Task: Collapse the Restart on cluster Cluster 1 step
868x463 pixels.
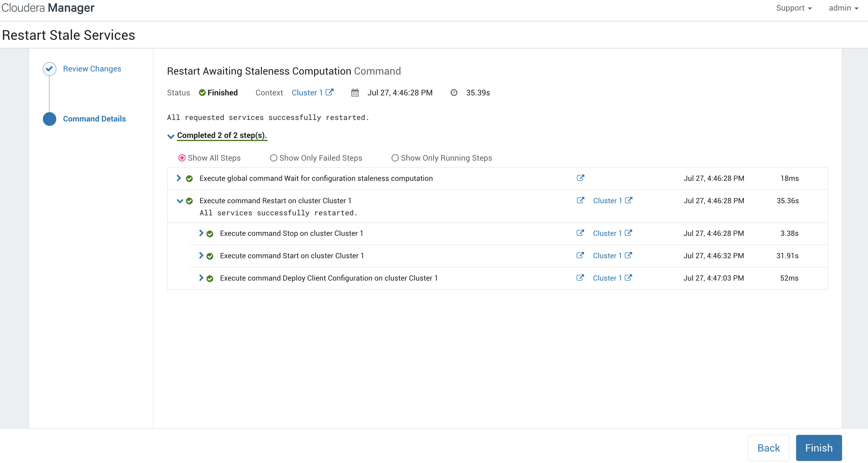Action: click(180, 201)
